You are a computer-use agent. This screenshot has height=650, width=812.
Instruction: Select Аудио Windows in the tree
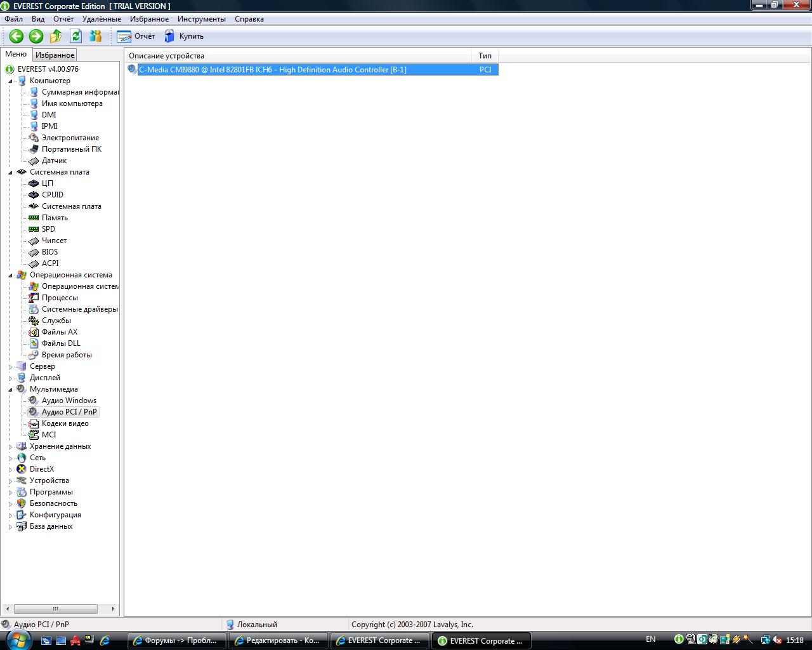tap(69, 401)
